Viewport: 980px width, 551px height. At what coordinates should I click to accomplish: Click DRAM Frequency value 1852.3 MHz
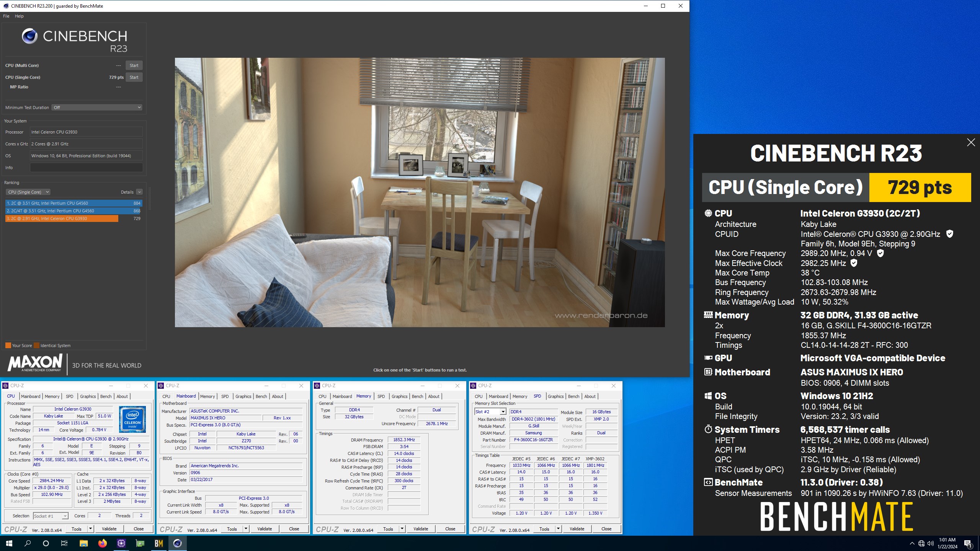pyautogui.click(x=404, y=440)
